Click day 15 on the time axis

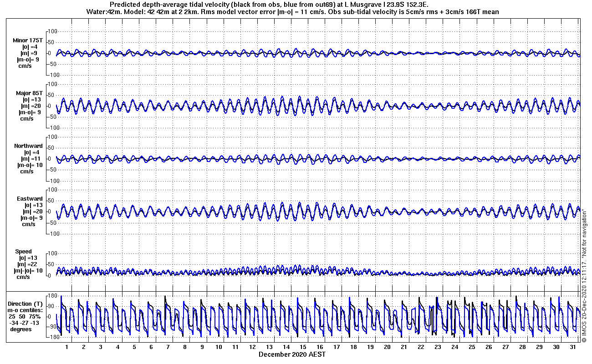pos(303,347)
